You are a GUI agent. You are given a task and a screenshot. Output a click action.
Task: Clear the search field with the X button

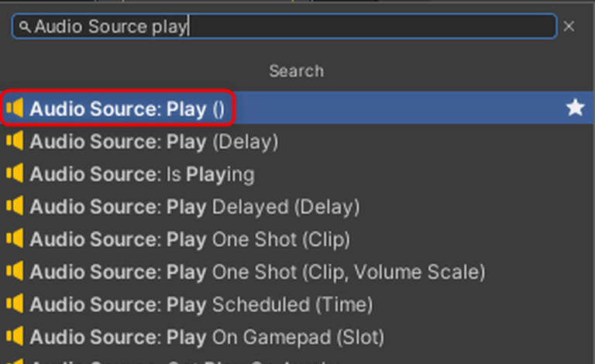pyautogui.click(x=569, y=26)
